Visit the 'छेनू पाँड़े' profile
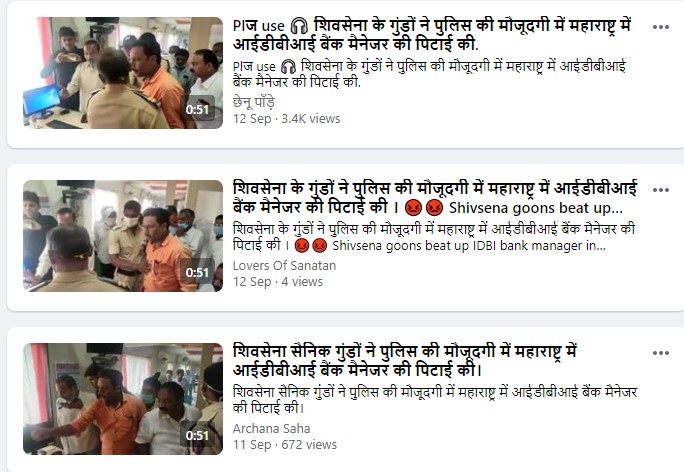 (254, 102)
